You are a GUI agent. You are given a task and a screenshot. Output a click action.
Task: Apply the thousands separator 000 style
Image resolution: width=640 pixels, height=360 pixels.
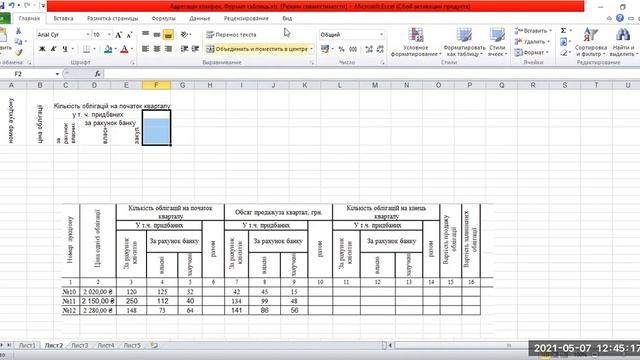point(353,49)
